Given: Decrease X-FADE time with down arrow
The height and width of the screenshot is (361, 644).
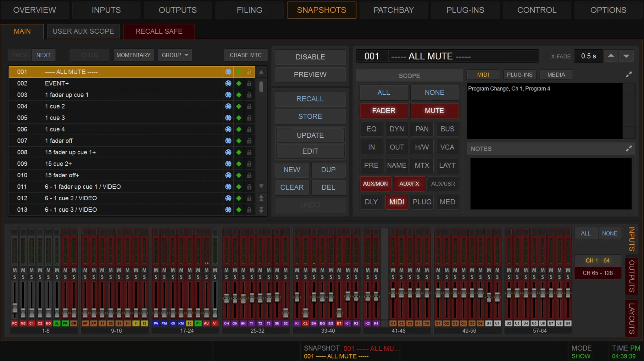Looking at the screenshot, I should tap(626, 56).
